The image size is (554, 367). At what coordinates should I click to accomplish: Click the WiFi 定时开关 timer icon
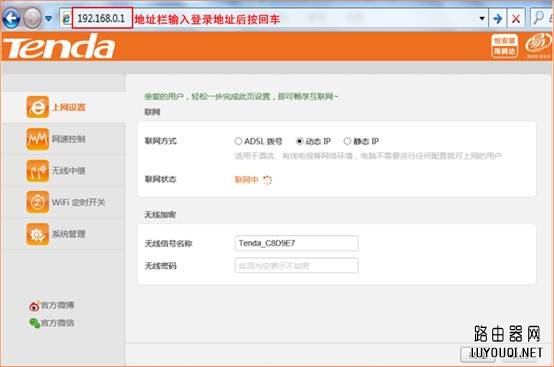(37, 202)
